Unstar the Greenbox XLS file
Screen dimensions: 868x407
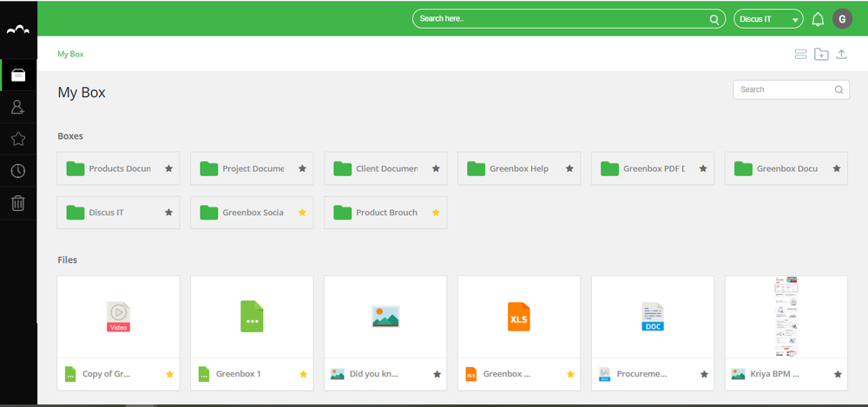(570, 374)
